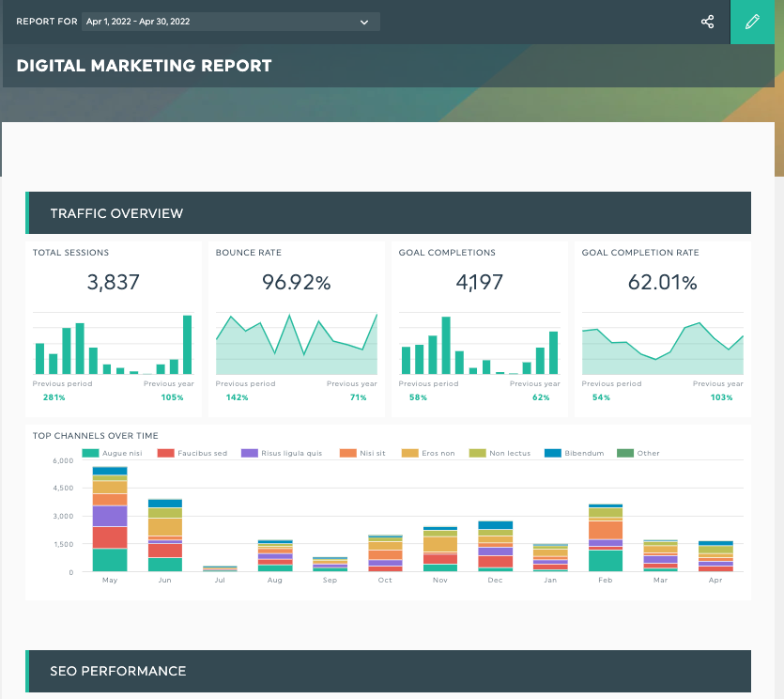Viewport: 784px width, 699px height.
Task: Click the Digital Marketing Report title
Action: [x=144, y=66]
